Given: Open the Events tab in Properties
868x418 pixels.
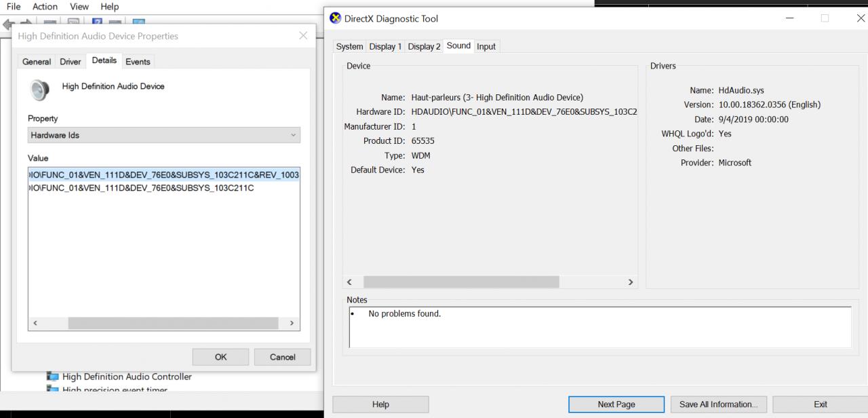Looking at the screenshot, I should point(138,62).
